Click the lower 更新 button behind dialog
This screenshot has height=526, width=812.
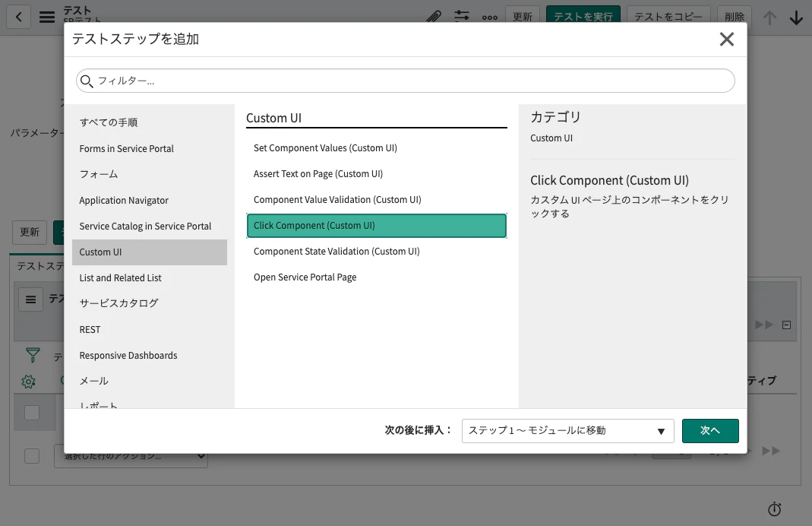[x=30, y=232]
